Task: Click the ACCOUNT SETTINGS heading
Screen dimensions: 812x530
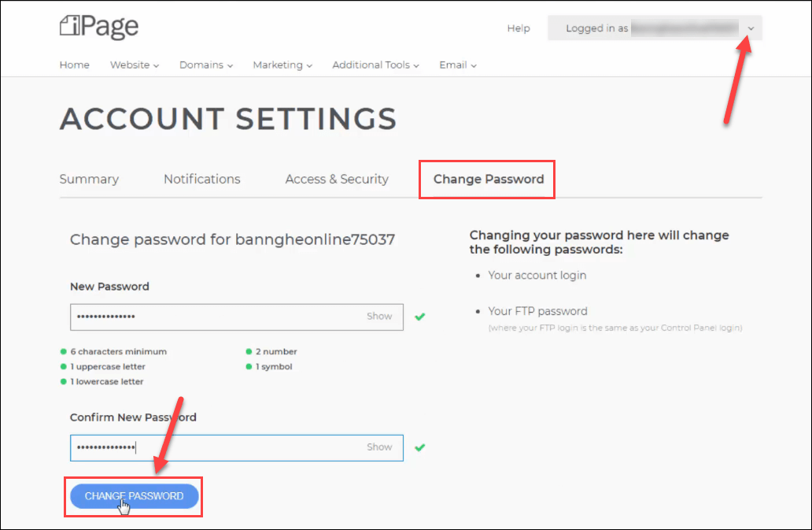Action: pyautogui.click(x=228, y=119)
